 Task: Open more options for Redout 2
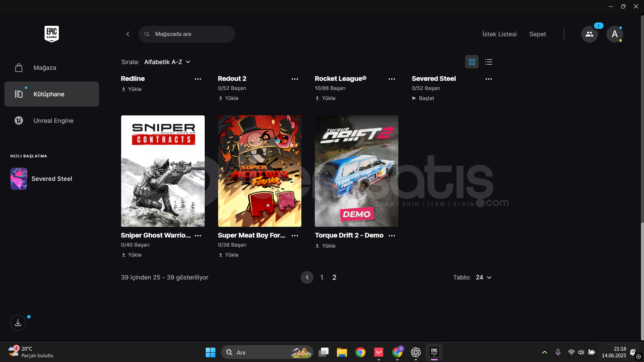coord(295,79)
